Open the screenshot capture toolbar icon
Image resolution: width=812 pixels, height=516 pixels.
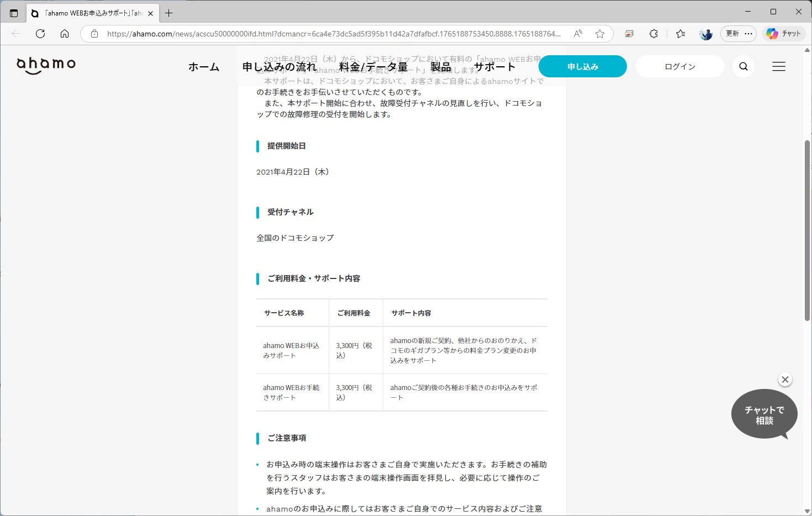629,34
